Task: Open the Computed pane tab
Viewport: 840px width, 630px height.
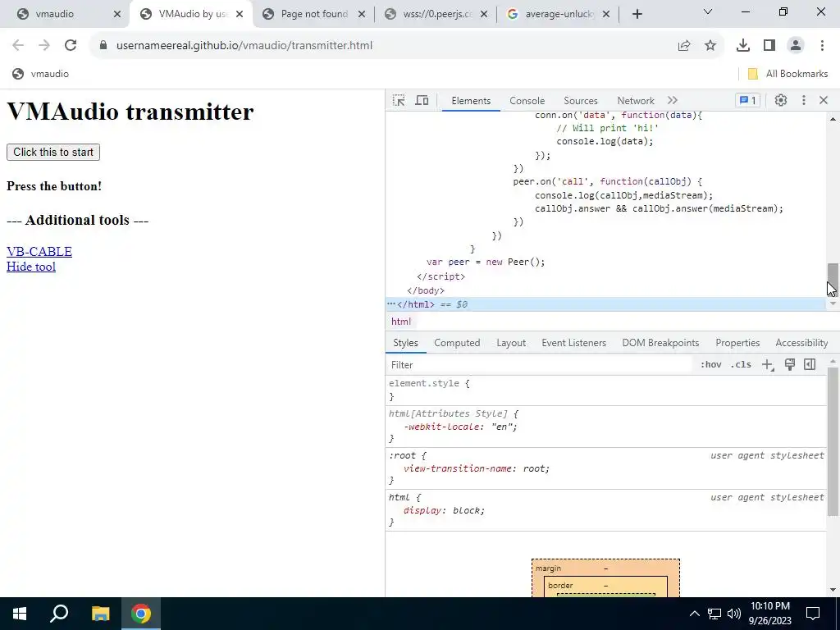Action: point(457,343)
